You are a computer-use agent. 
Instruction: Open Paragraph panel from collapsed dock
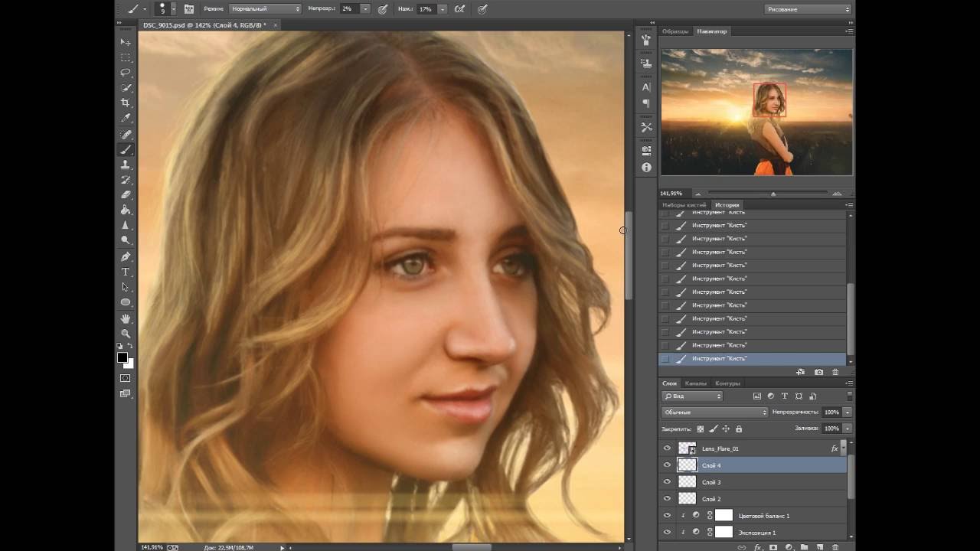(646, 103)
